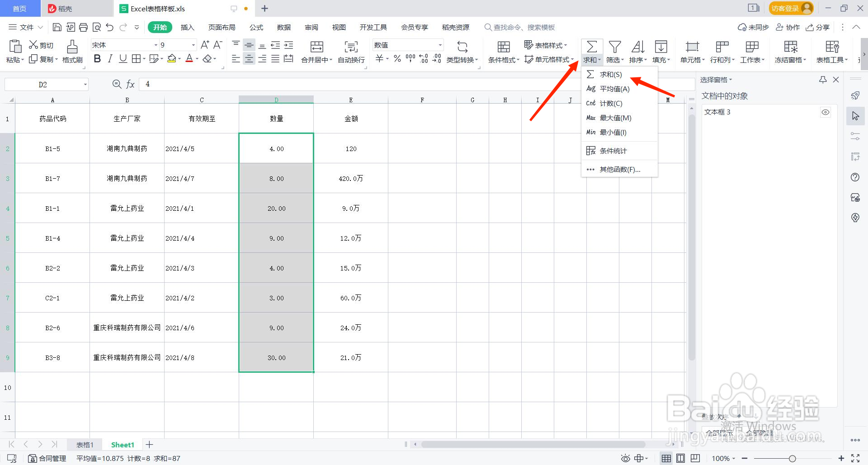Screen dimensions: 868x465
Task: Click the search command box 查找命令
Action: 520,28
